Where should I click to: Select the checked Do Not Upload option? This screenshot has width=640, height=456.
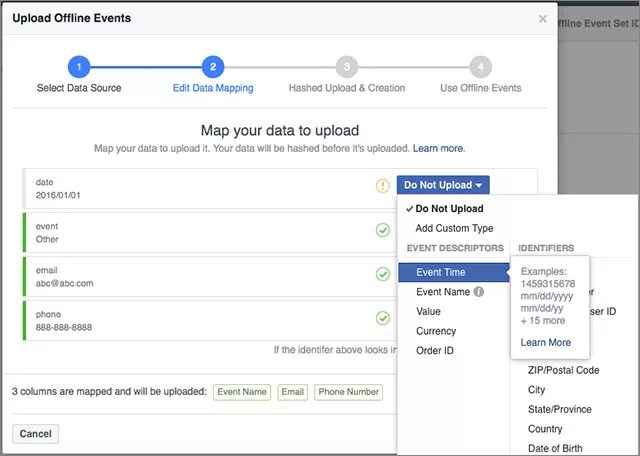pyautogui.click(x=449, y=209)
